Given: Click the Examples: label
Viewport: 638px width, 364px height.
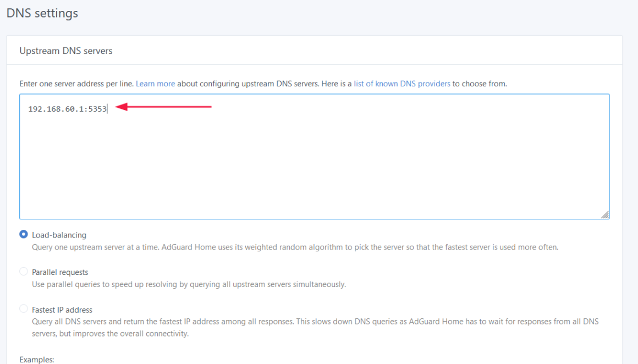Looking at the screenshot, I should point(37,360).
